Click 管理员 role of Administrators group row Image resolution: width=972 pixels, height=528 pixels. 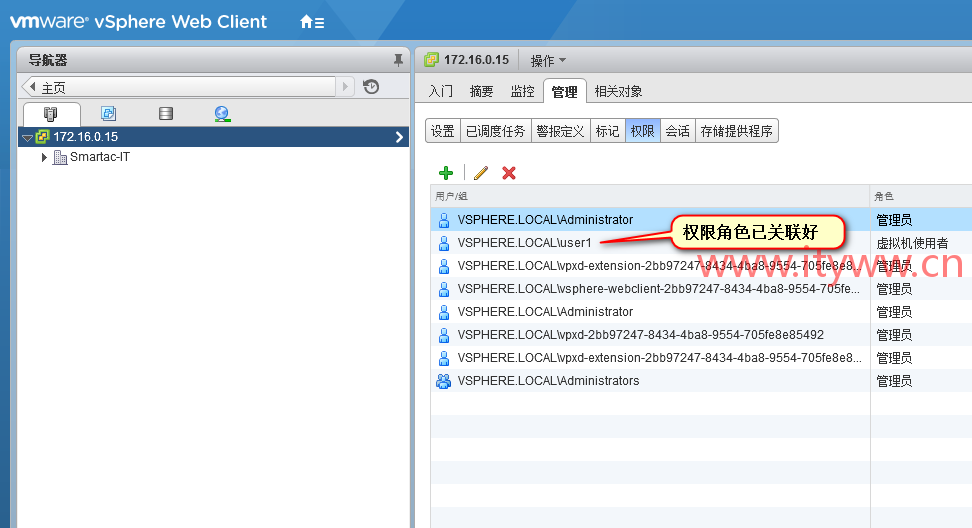(x=894, y=381)
